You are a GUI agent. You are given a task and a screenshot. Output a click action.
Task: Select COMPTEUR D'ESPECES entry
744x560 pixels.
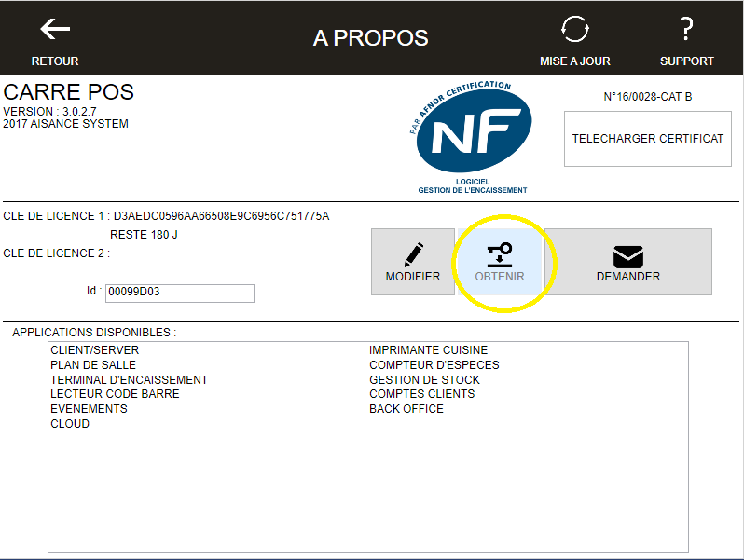click(x=434, y=365)
